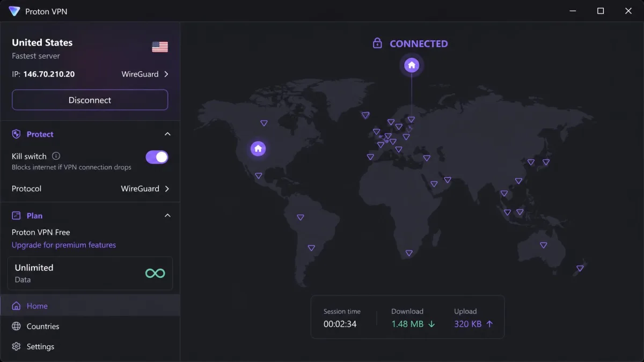Click the Home house icon in sidebar
644x362 pixels.
[16, 306]
